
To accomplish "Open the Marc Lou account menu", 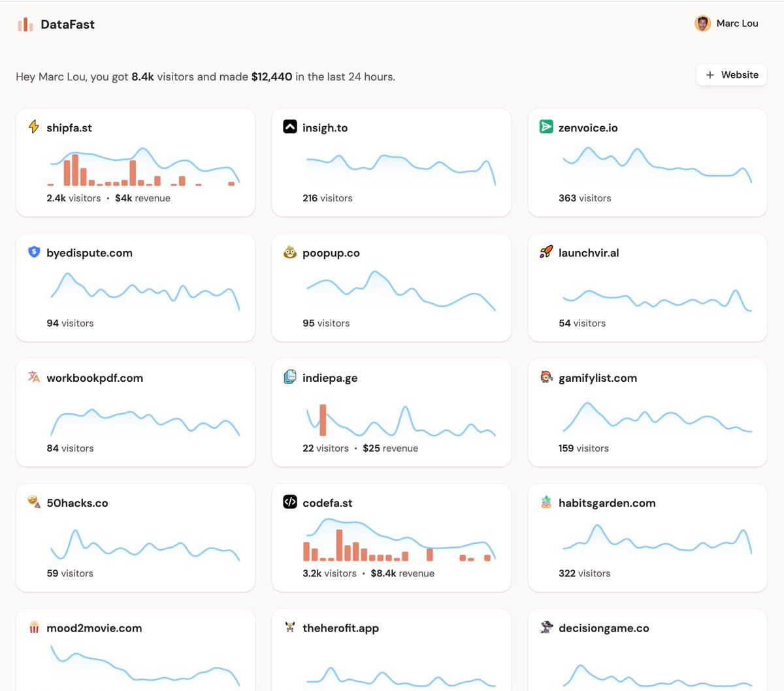I will [727, 24].
